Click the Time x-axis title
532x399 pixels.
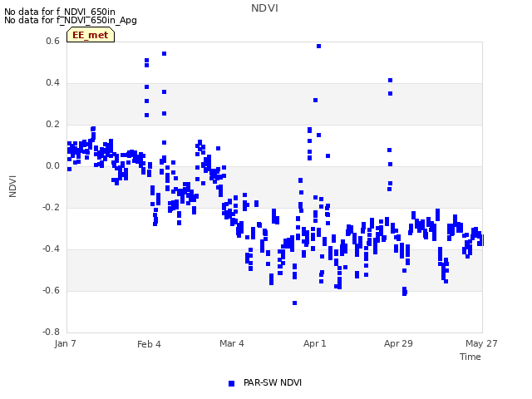(470, 357)
